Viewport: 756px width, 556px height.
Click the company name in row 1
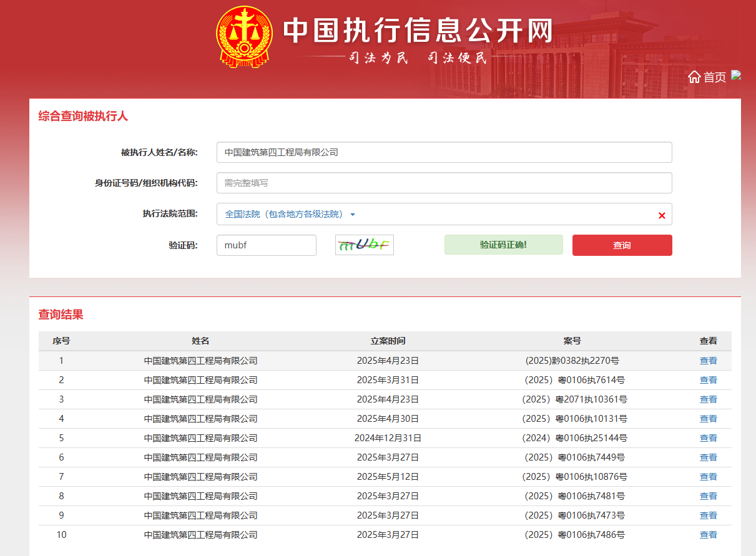click(200, 361)
